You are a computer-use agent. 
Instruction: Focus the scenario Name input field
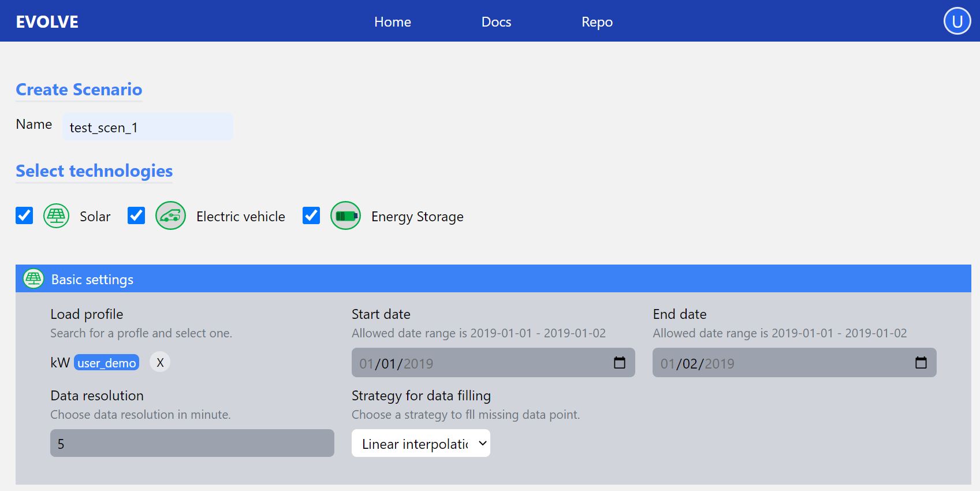147,127
